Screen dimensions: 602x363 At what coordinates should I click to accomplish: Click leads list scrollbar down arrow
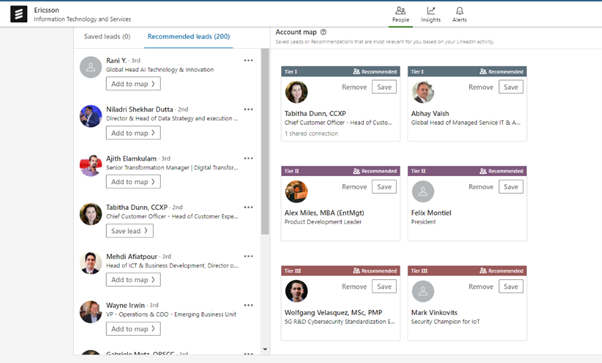click(265, 349)
